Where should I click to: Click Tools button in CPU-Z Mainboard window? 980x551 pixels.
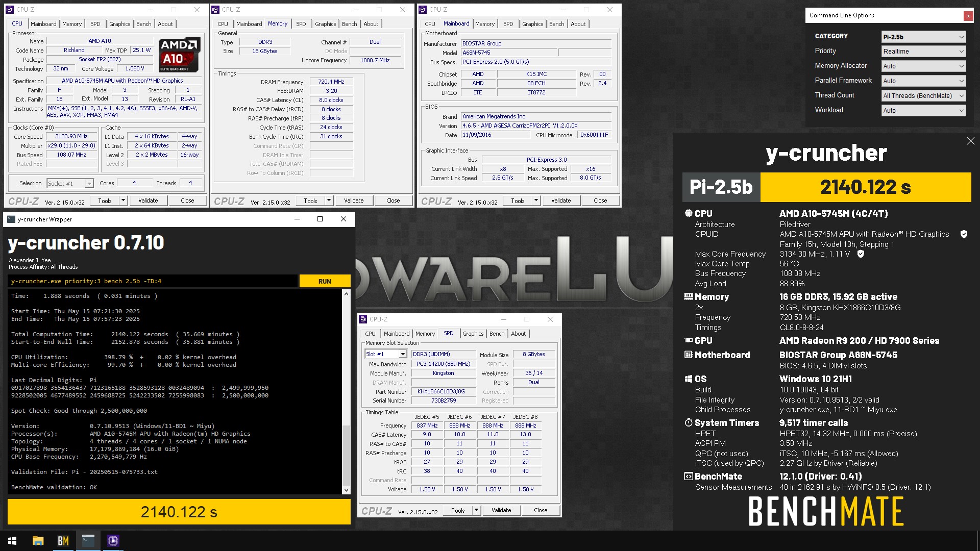pyautogui.click(x=518, y=201)
